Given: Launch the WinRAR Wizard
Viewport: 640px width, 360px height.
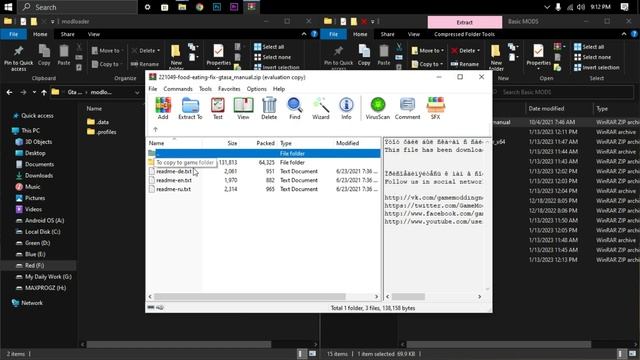Looking at the screenshot, I should point(321,108).
